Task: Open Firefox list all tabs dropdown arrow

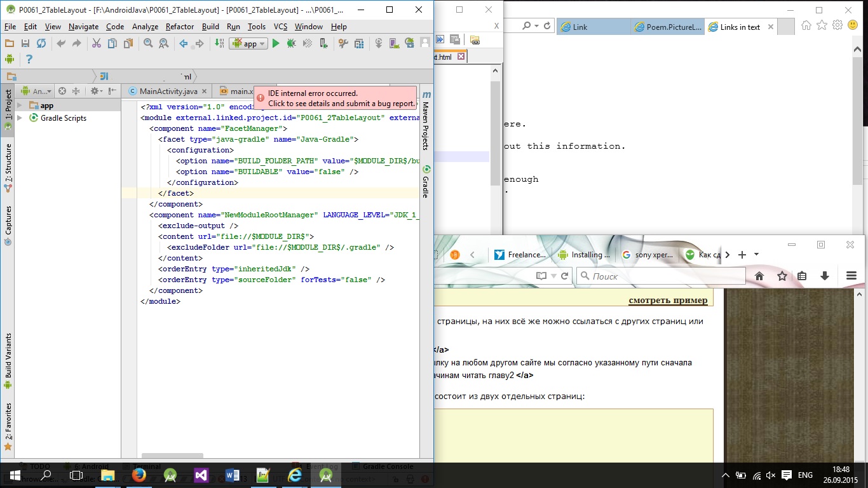Action: click(756, 254)
